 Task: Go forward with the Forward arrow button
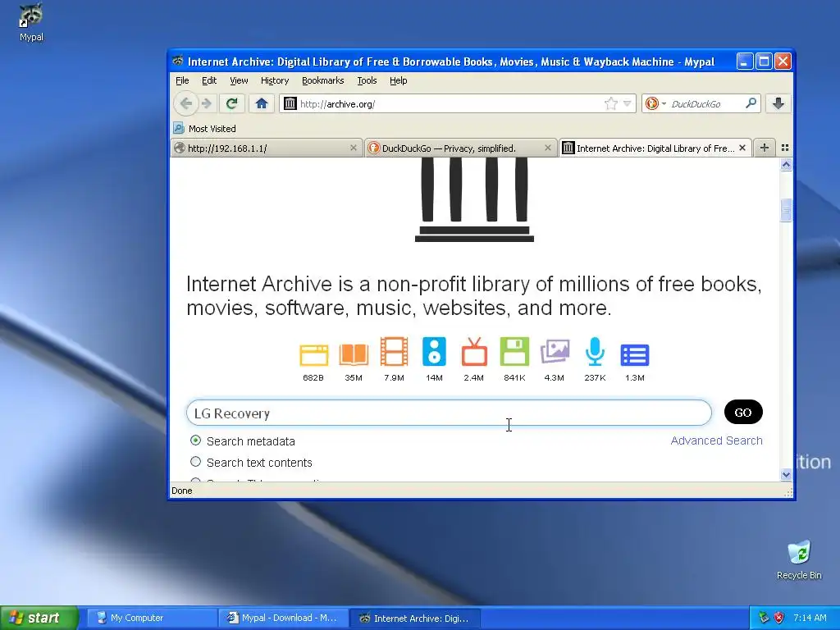(x=206, y=103)
